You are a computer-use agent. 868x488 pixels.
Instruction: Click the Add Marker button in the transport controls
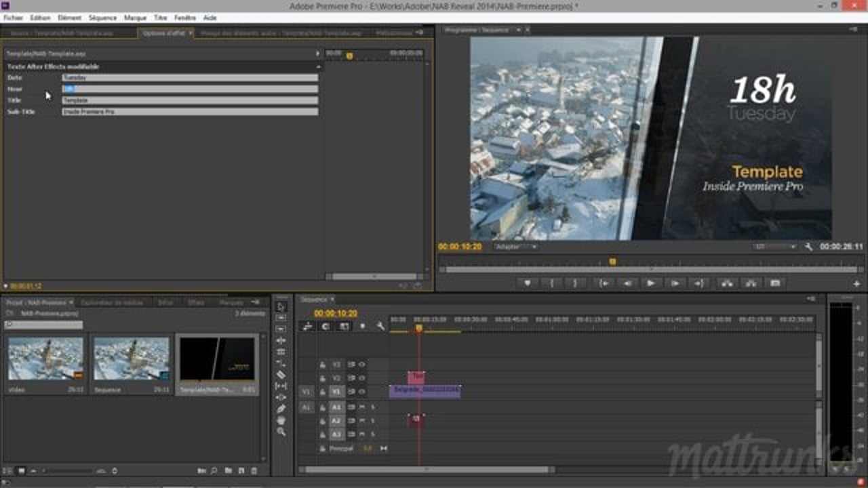[x=526, y=283]
